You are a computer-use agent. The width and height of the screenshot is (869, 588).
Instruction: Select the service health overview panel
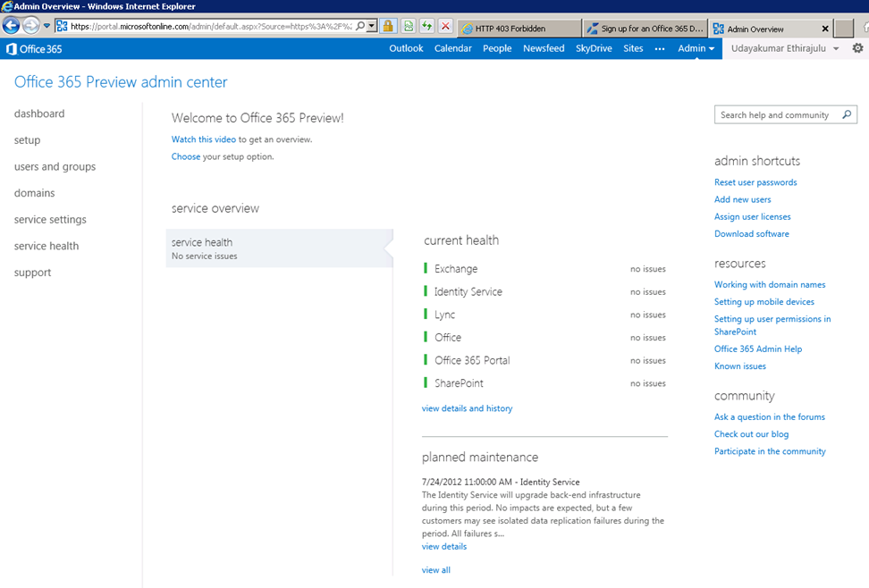click(279, 248)
